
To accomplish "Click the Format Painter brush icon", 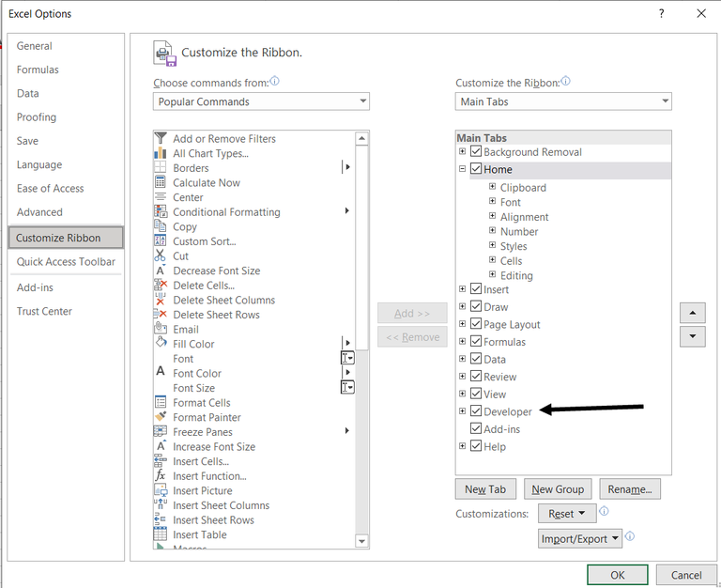I will (160, 416).
